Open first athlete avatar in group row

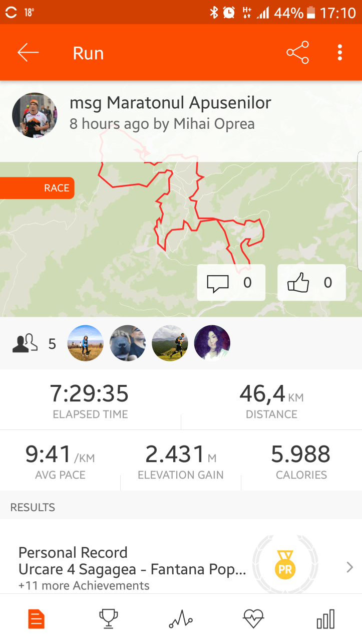click(86, 343)
